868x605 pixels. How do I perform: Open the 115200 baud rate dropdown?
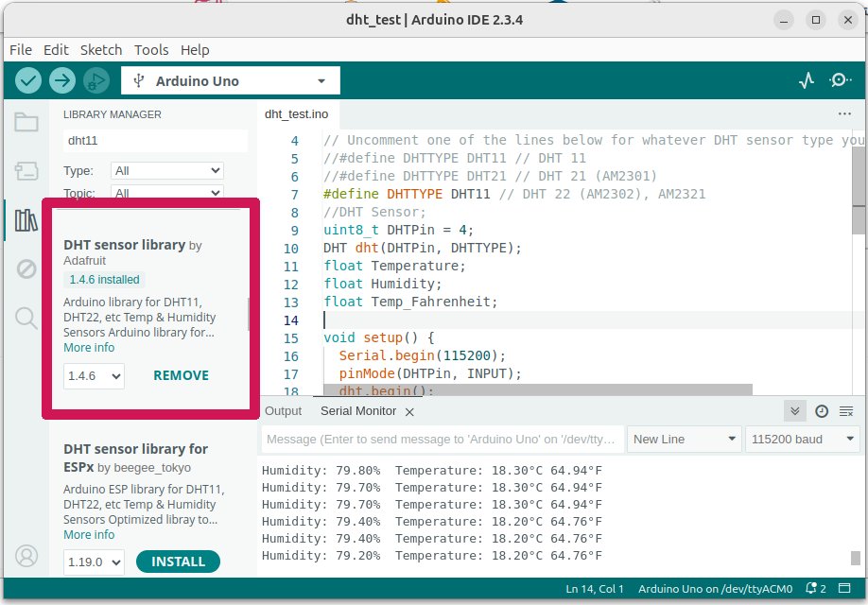pos(802,439)
